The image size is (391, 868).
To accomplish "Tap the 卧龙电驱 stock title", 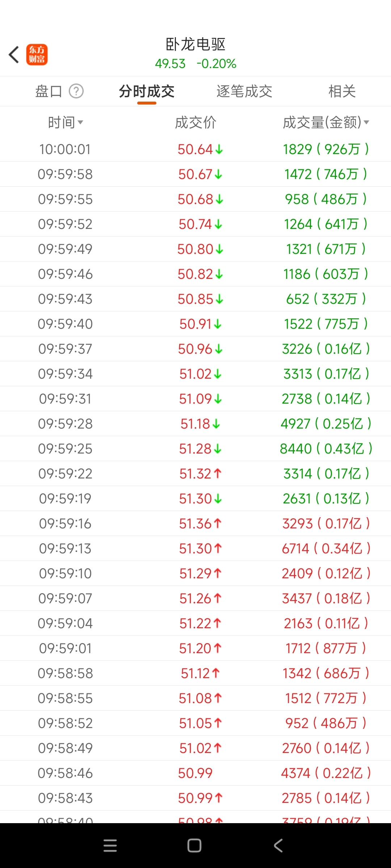I will pos(195,44).
